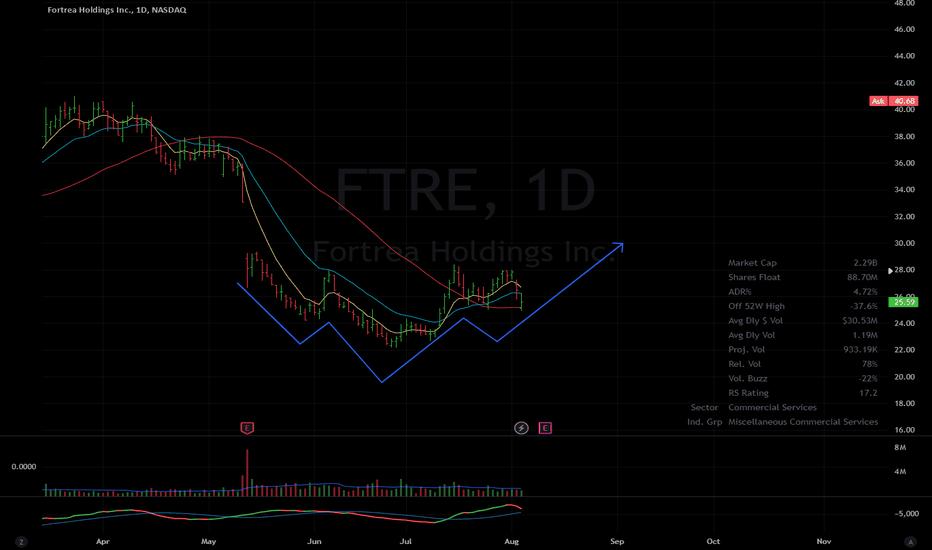This screenshot has width=932, height=550.
Task: Click the Avg Dly $ Vol $30.53M row
Action: pyautogui.click(x=802, y=320)
